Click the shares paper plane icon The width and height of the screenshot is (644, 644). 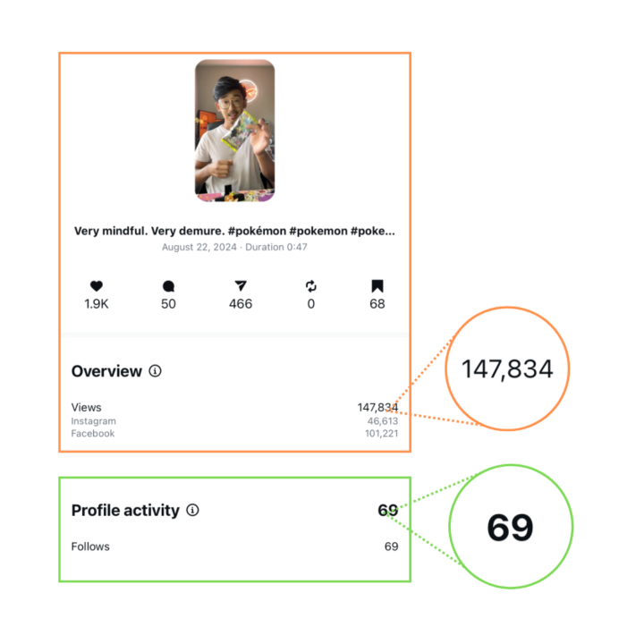(241, 286)
